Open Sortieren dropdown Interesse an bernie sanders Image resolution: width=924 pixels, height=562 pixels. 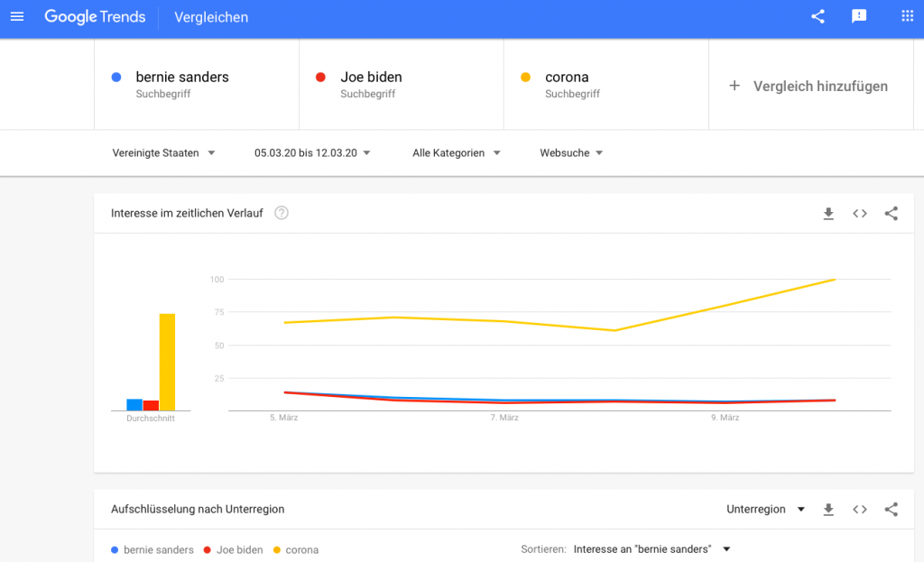(651, 549)
